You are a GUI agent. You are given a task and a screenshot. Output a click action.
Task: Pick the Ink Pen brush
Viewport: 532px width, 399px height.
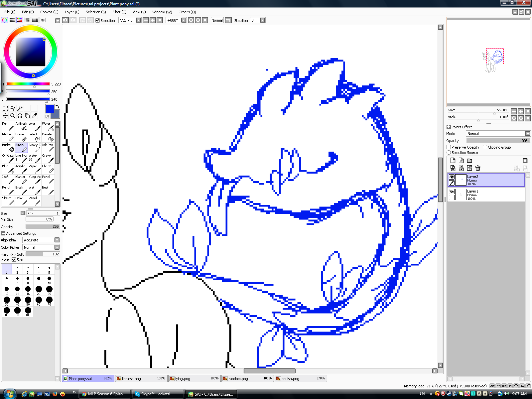pos(48,148)
